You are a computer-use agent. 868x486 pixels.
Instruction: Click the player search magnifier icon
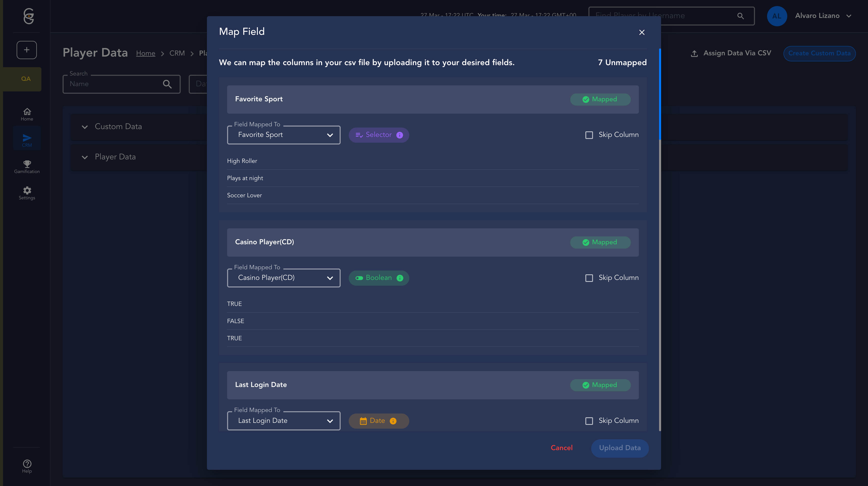point(740,16)
